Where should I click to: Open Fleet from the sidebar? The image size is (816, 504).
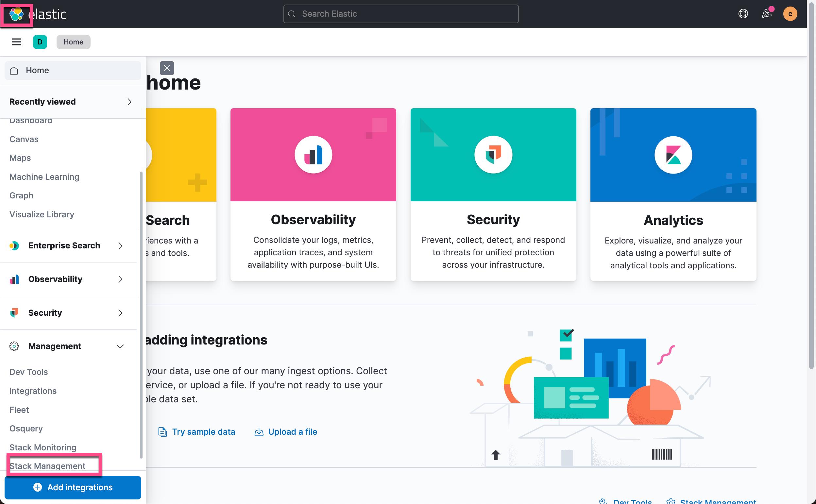(19, 410)
